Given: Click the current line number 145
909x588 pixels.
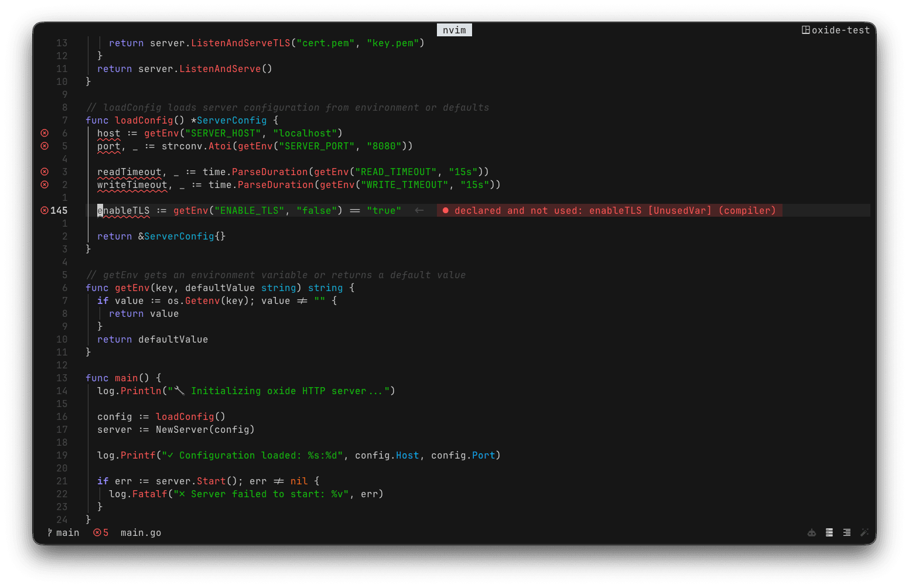Looking at the screenshot, I should click(59, 210).
